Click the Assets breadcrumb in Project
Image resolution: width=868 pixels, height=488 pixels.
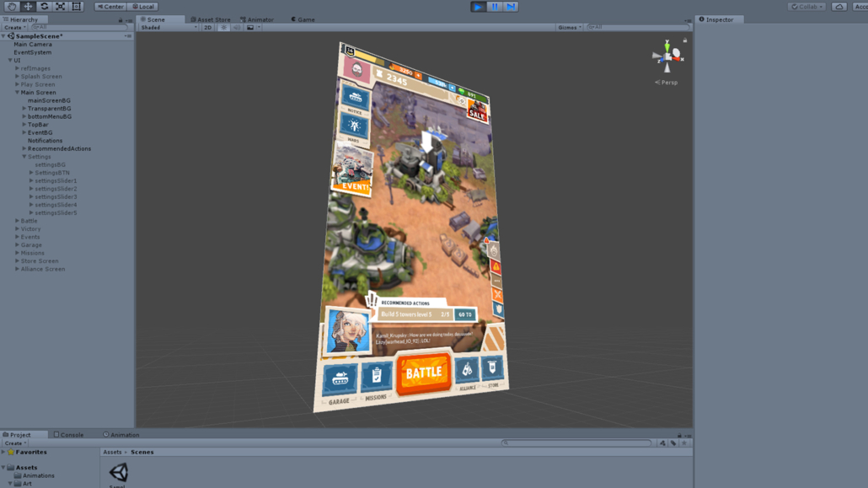point(112,452)
